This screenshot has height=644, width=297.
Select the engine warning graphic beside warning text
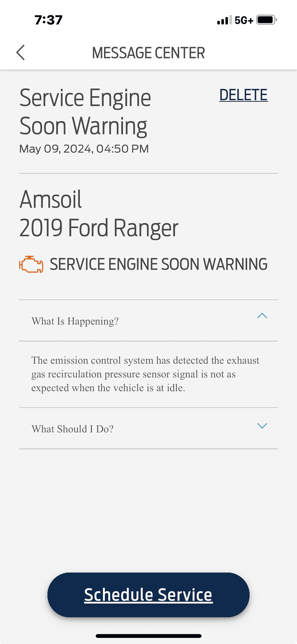tap(31, 264)
